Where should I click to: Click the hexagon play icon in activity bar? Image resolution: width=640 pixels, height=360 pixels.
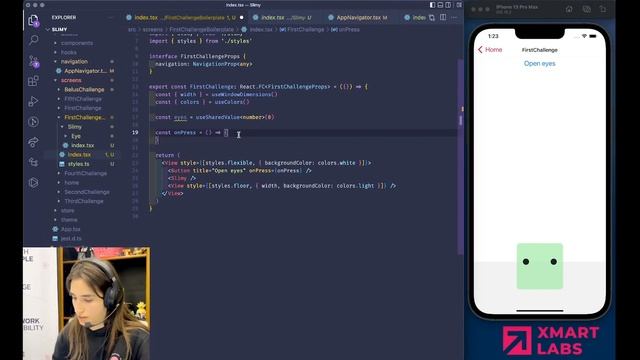pyautogui.click(x=33, y=182)
